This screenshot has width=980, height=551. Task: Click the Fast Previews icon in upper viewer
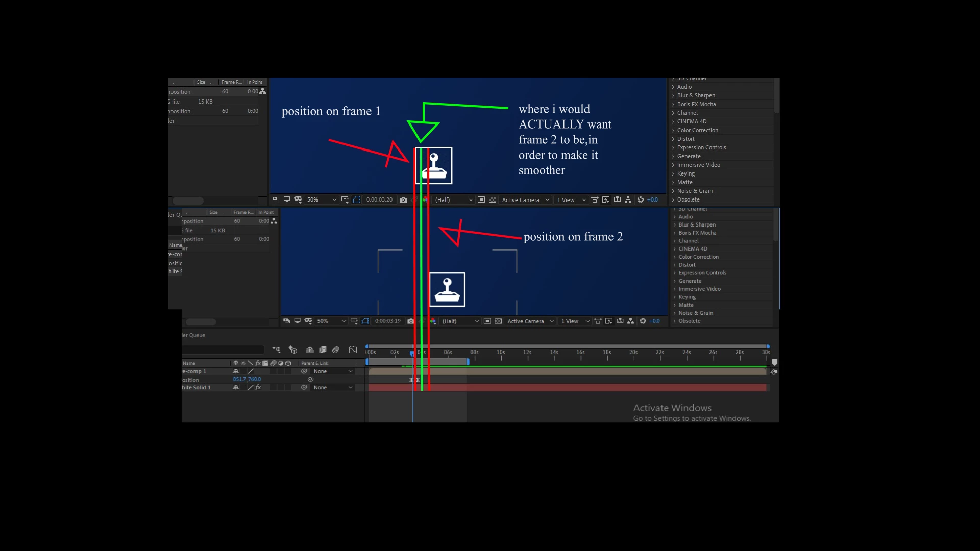(x=606, y=200)
